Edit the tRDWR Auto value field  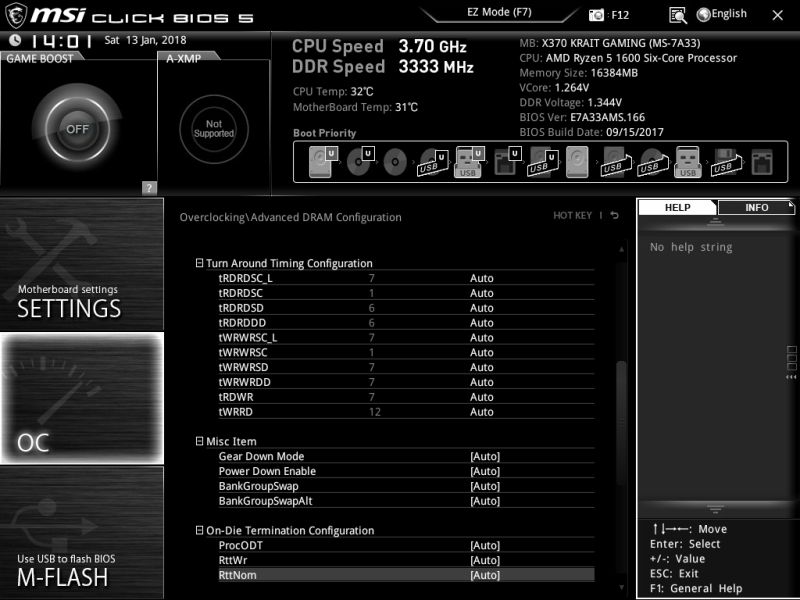point(481,396)
